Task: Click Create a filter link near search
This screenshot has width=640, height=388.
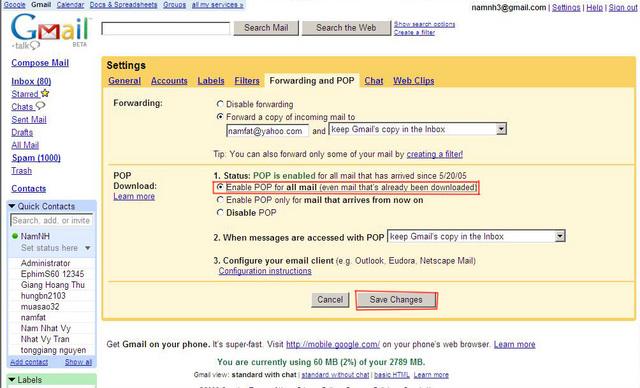Action: pyautogui.click(x=414, y=32)
